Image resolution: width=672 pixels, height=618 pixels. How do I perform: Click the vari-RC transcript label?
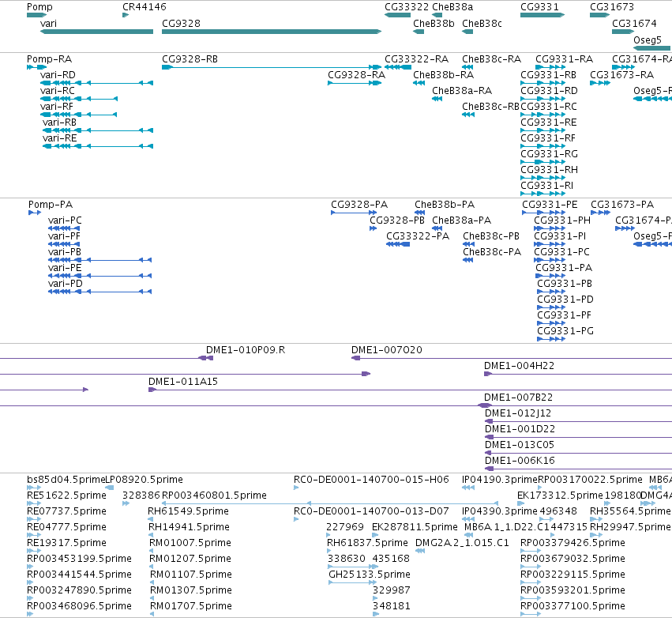pos(58,91)
